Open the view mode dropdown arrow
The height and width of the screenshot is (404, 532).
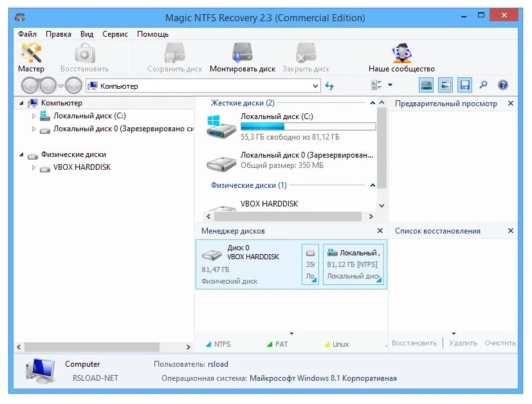pyautogui.click(x=390, y=85)
